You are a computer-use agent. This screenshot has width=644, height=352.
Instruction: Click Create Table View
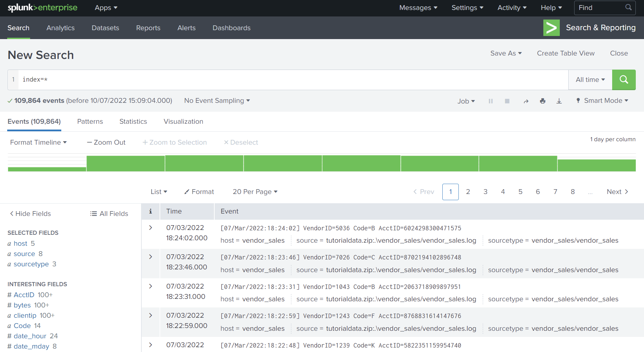point(566,53)
